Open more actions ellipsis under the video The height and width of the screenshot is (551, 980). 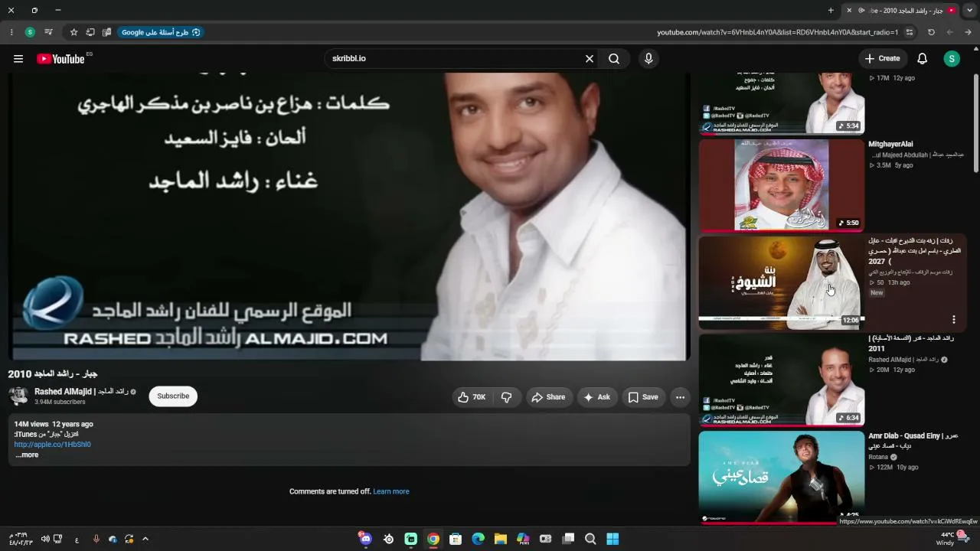pyautogui.click(x=680, y=397)
